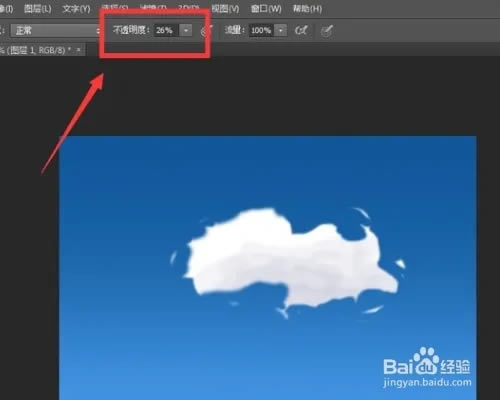
Task: Open the 窗口(W) menu
Action: coord(266,9)
